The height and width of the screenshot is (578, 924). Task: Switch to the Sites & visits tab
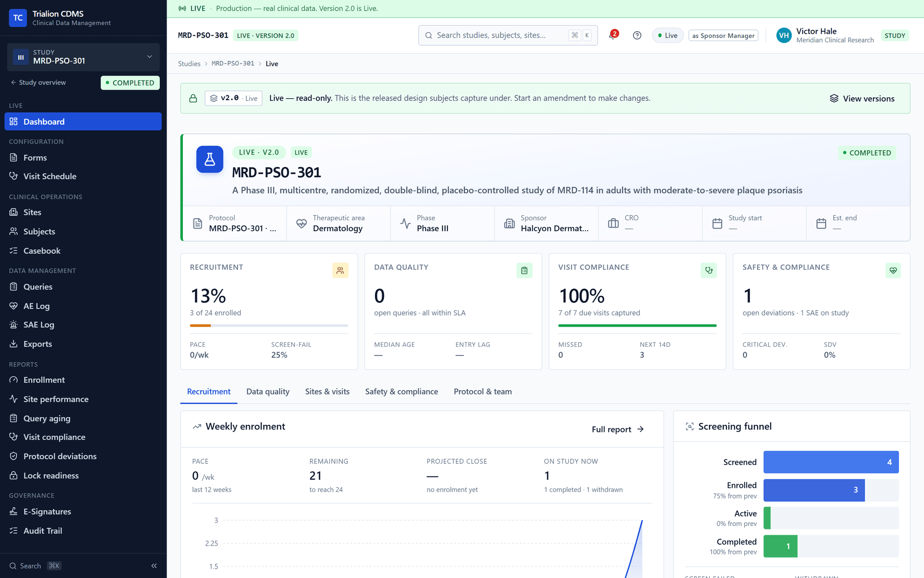(x=327, y=392)
